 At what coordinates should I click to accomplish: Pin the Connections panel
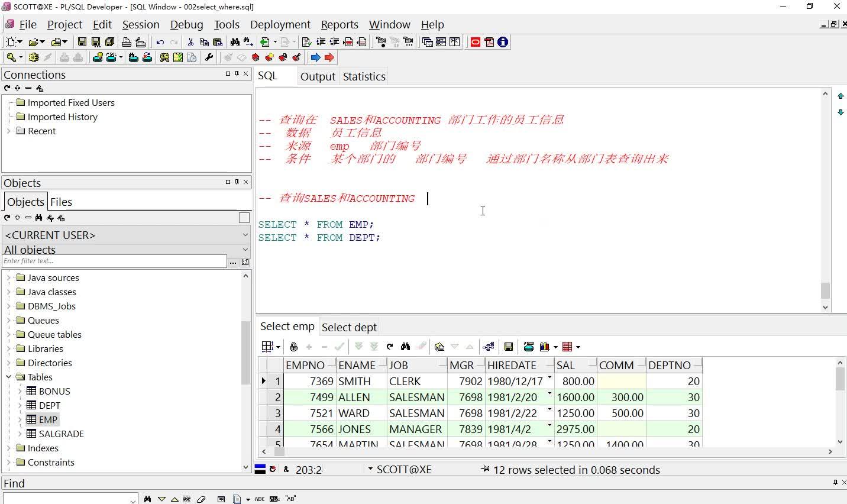click(237, 74)
